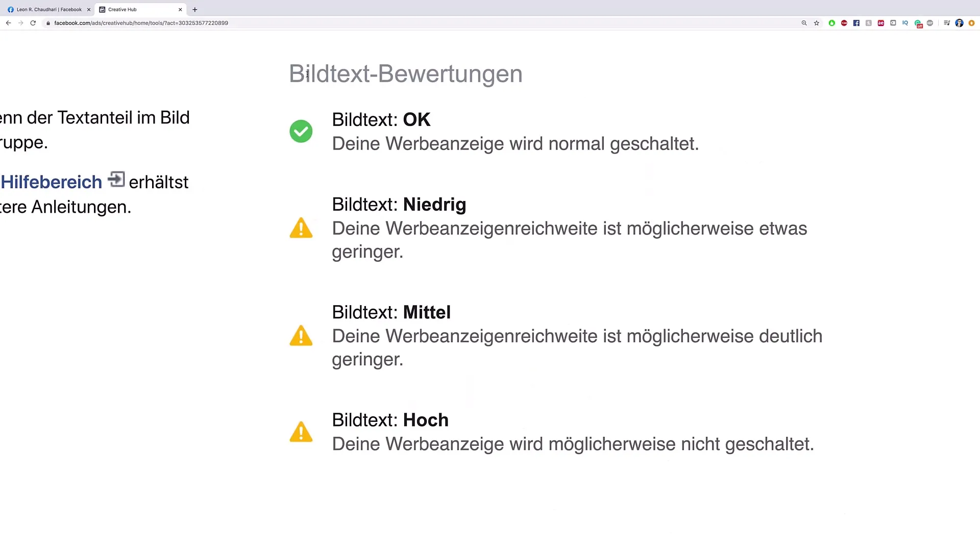Viewport: 980px width, 551px height.
Task: Click the orange update arrow icon
Action: pos(971,23)
